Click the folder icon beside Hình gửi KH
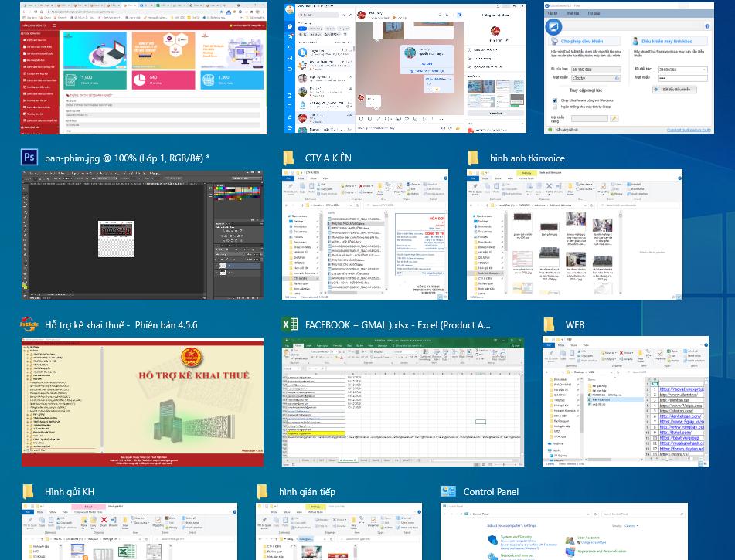The image size is (735, 560). coord(28,491)
